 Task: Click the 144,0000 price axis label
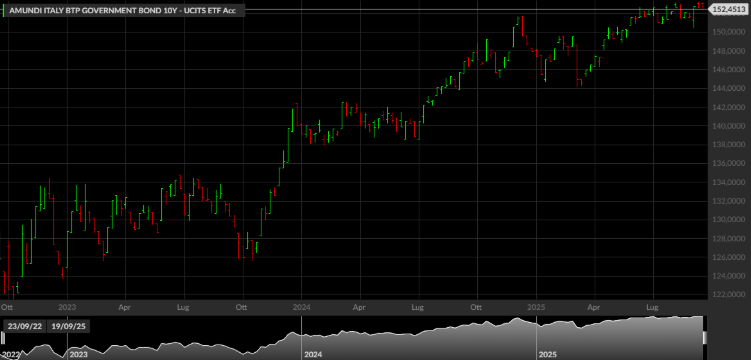[729, 89]
